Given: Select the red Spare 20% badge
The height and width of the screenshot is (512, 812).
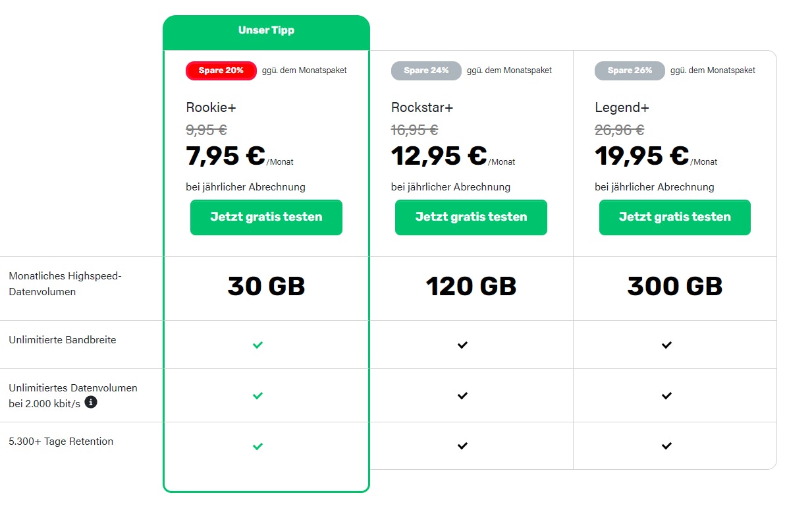Looking at the screenshot, I should coord(221,71).
